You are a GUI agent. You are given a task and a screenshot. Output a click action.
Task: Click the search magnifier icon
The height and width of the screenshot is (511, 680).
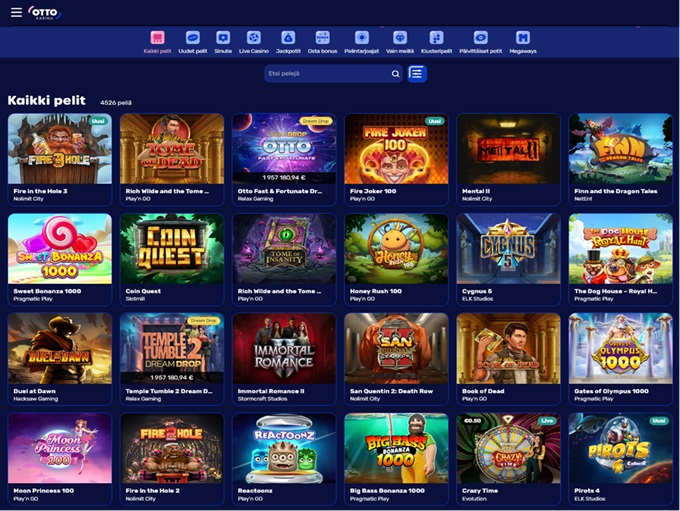tap(396, 74)
